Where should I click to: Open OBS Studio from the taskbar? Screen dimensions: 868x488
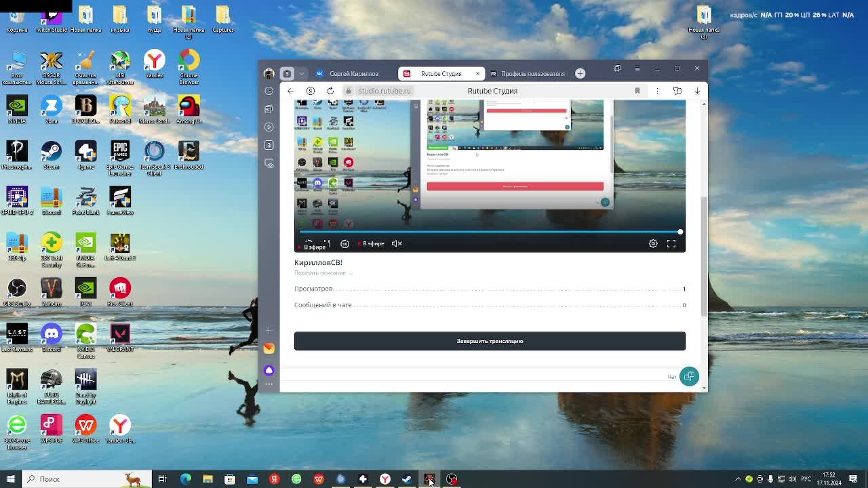(x=452, y=479)
